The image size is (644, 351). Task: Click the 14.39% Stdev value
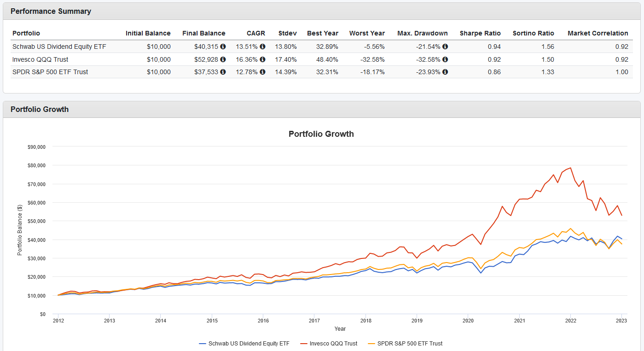tap(286, 72)
